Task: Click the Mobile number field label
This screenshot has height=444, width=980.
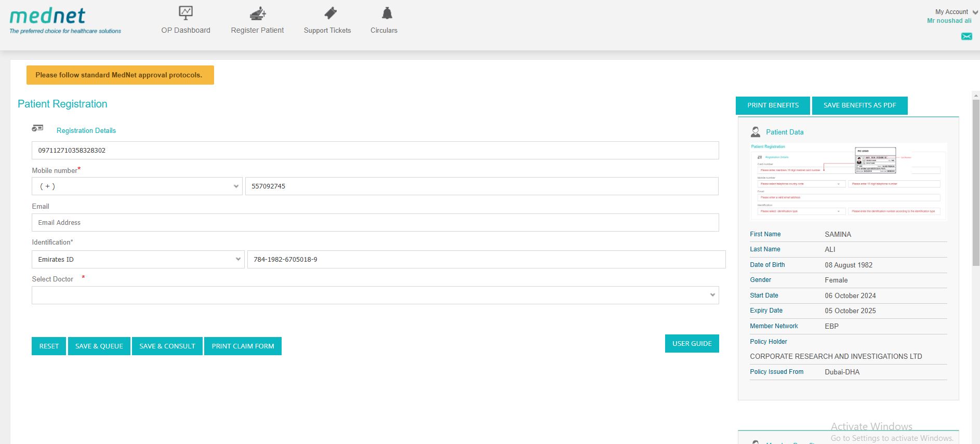Action: pyautogui.click(x=55, y=170)
